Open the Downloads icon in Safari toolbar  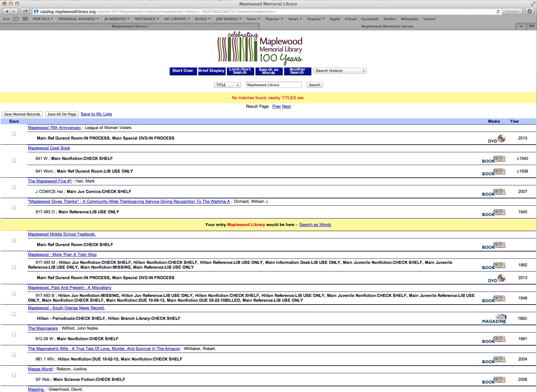pos(530,11)
